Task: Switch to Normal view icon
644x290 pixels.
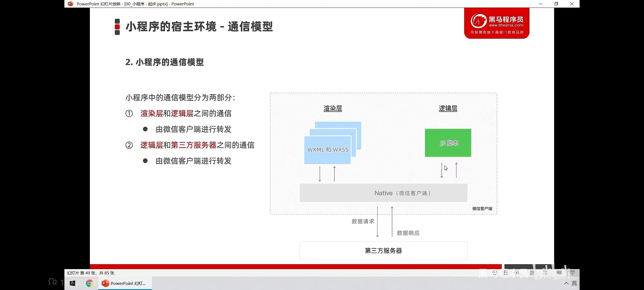Action: [x=532, y=273]
